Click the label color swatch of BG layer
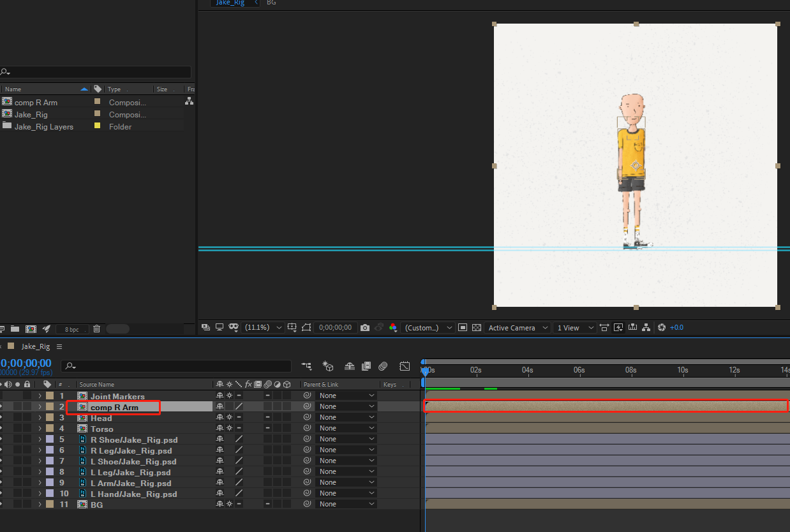This screenshot has width=790, height=532. [50, 505]
